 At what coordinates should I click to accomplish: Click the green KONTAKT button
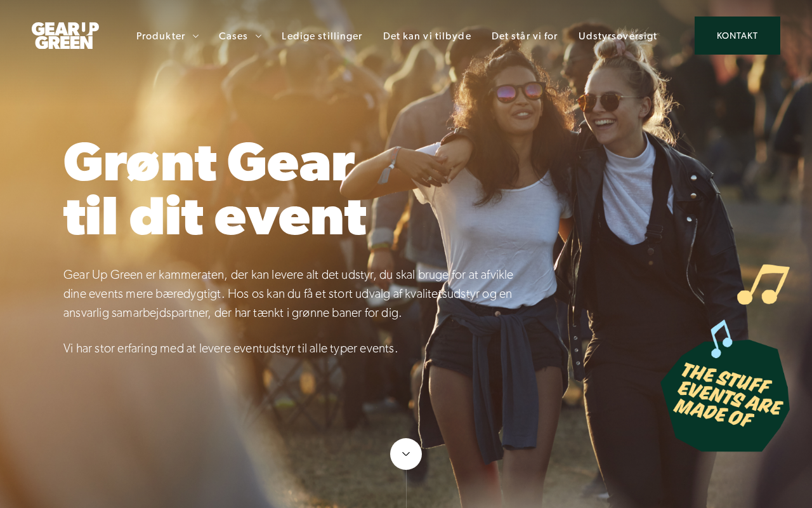(x=737, y=36)
